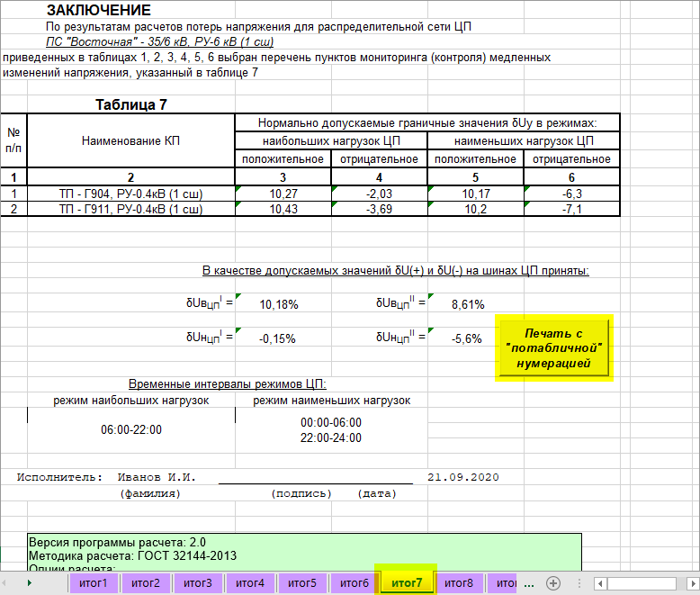The height and width of the screenshot is (595, 700).
Task: Click the режим наименьших нагрузок label
Action: [332, 401]
